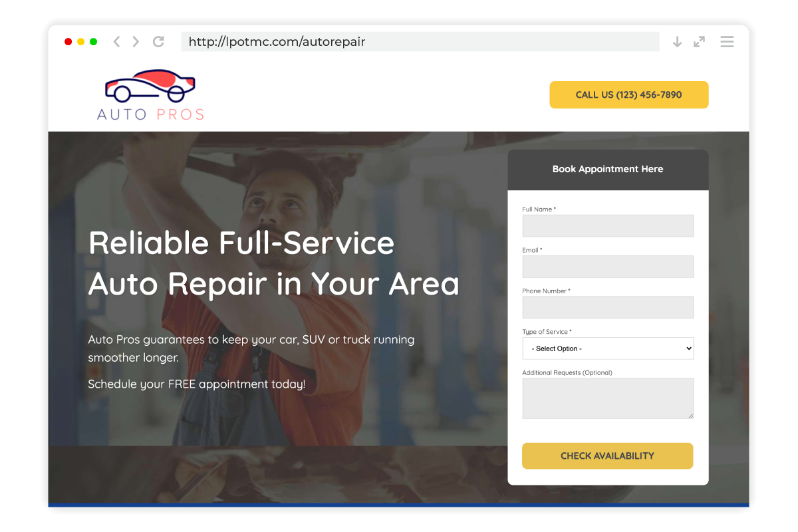Click the yellow window dot
Image resolution: width=798 pixels, height=532 pixels.
pyautogui.click(x=80, y=42)
